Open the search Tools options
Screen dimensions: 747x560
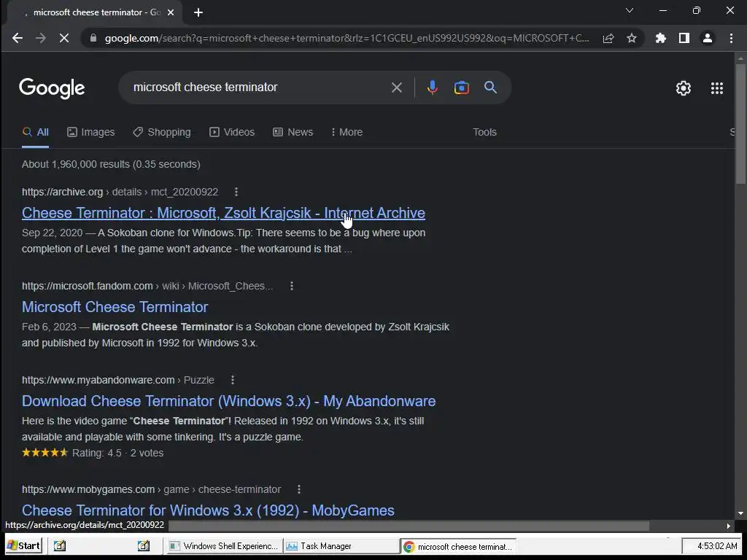coord(484,133)
